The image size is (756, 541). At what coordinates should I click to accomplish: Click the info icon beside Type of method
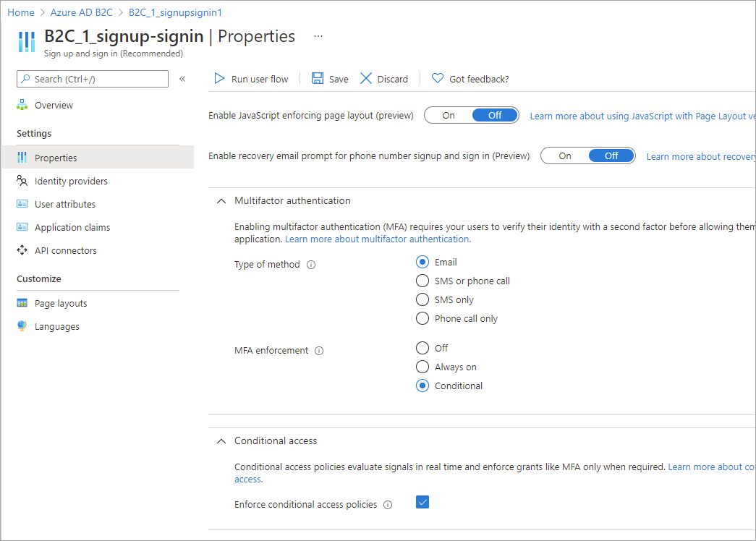(311, 264)
